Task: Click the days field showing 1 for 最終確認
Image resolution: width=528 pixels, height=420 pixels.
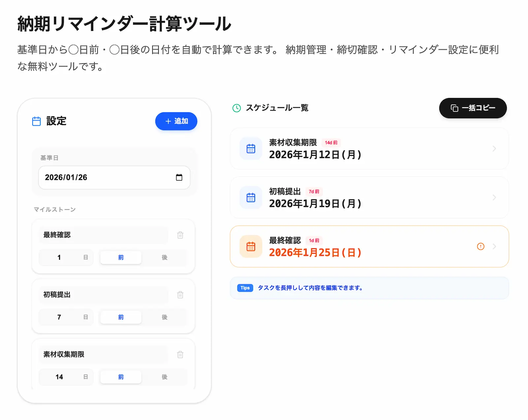Action: pyautogui.click(x=66, y=257)
